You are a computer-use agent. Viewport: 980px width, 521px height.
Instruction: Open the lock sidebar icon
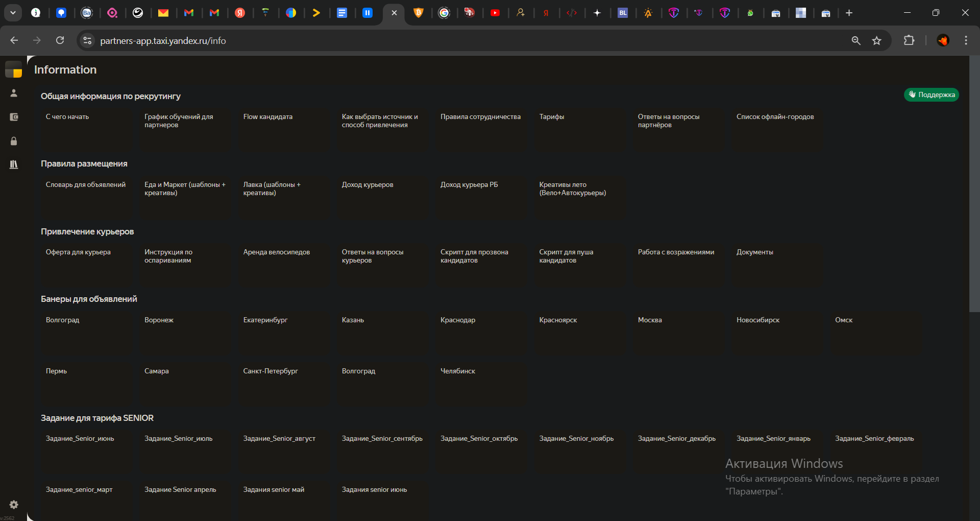click(14, 141)
